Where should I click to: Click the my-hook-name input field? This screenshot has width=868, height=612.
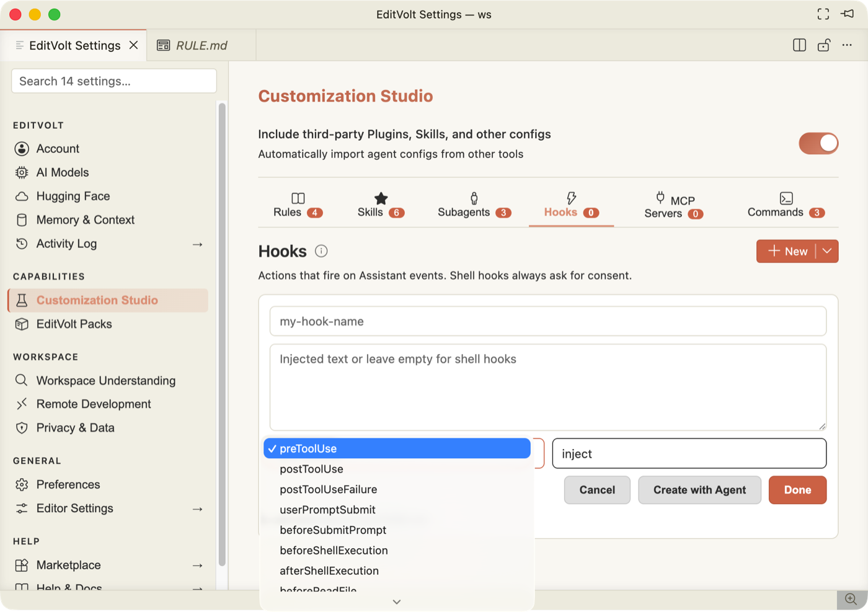click(x=548, y=321)
